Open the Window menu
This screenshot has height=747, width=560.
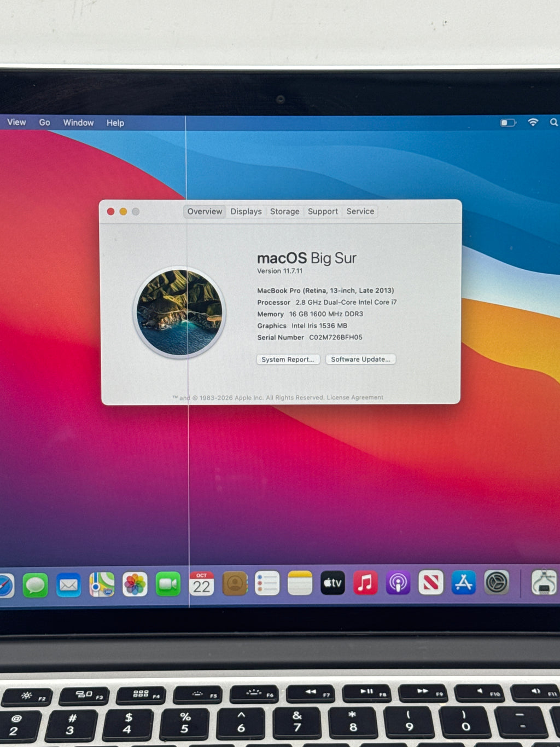(78, 123)
